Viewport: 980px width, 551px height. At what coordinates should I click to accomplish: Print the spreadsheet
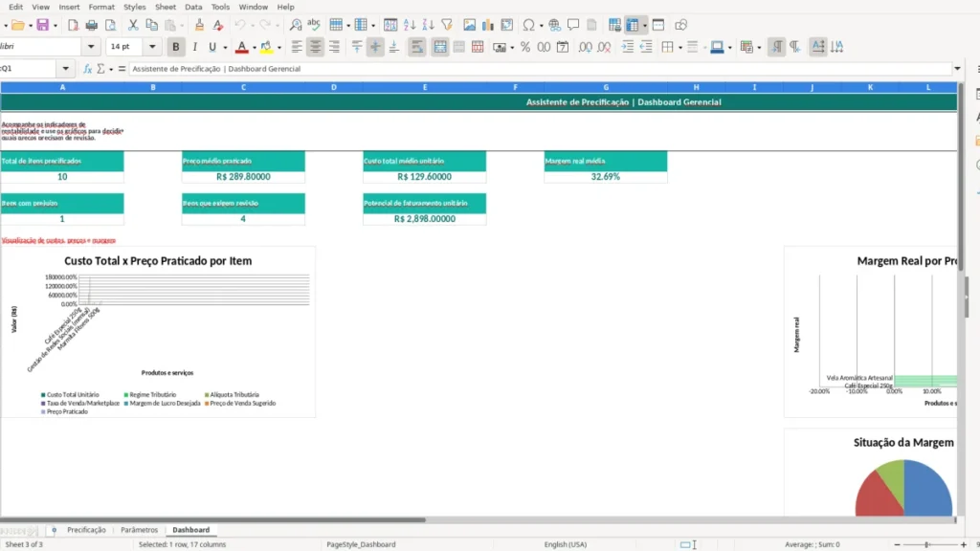coord(91,25)
